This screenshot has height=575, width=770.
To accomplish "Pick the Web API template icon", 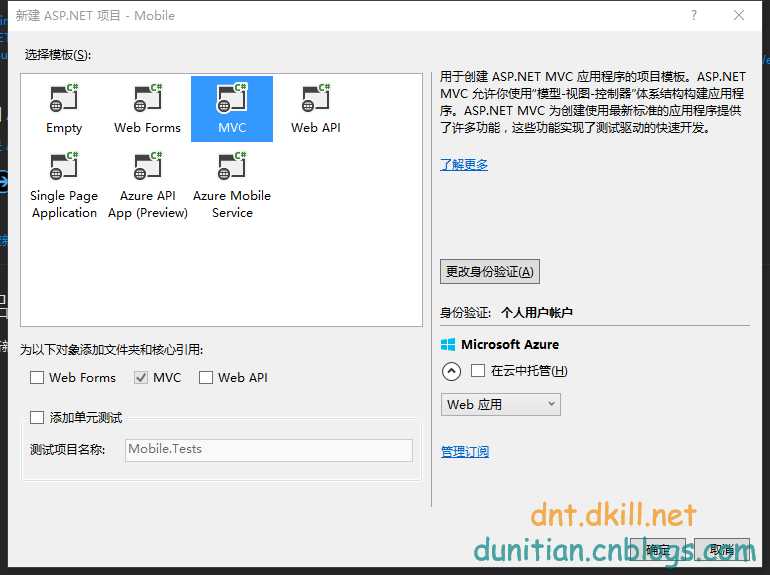I will (316, 98).
